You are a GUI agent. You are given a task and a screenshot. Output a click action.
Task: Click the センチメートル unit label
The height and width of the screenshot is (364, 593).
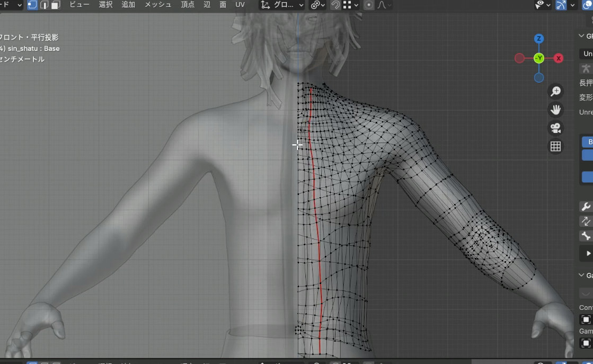[x=22, y=59]
